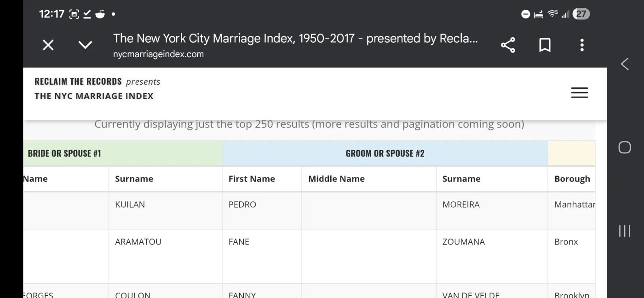This screenshot has height=298, width=644.
Task: Tap the share icon
Action: [x=508, y=45]
